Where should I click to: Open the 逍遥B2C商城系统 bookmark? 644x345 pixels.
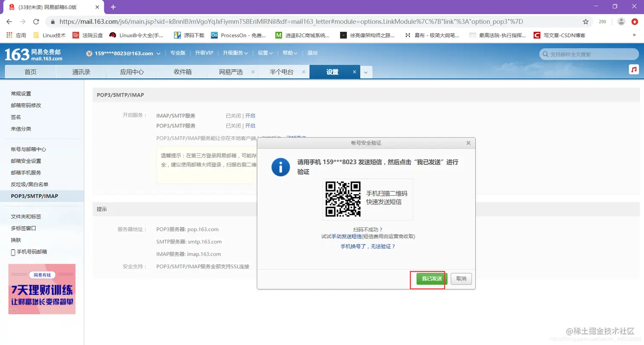302,35
